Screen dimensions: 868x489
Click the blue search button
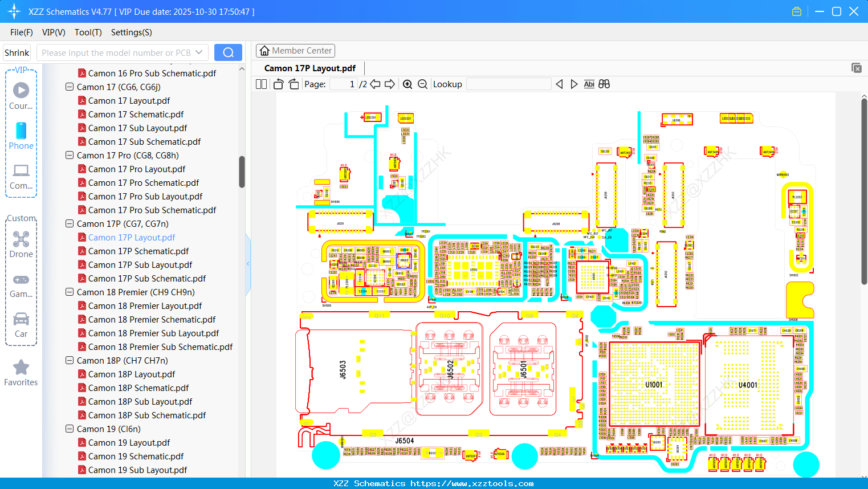click(x=228, y=52)
